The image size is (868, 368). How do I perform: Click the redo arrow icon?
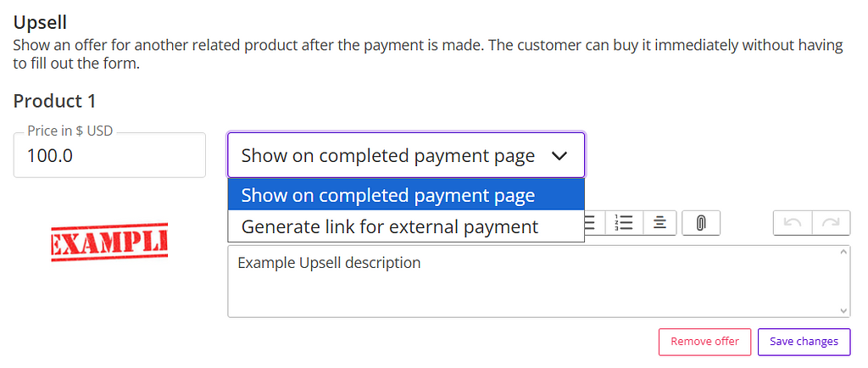pos(832,223)
